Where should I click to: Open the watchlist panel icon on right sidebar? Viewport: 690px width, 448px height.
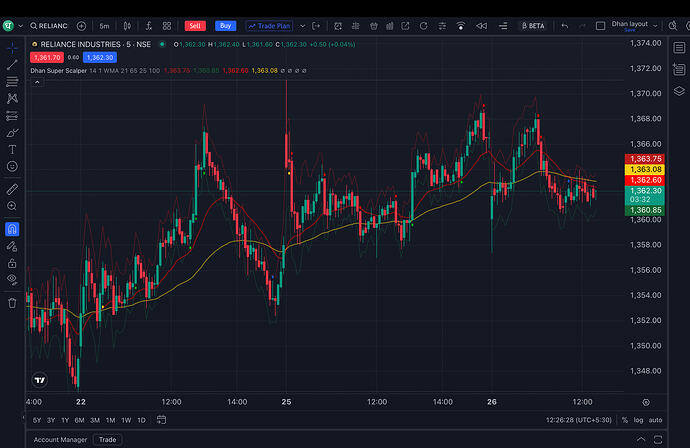[x=679, y=48]
